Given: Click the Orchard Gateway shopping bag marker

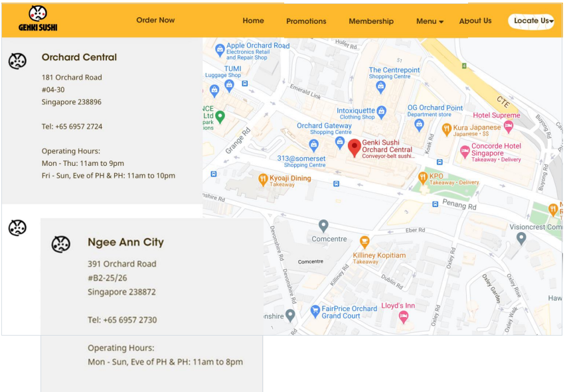Looking at the screenshot, I should pyautogui.click(x=339, y=143).
